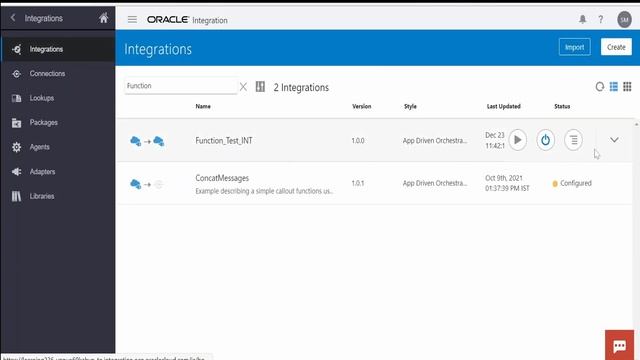Open the actions menu for Function_Test_INT
The height and width of the screenshot is (360, 640).
(x=573, y=140)
